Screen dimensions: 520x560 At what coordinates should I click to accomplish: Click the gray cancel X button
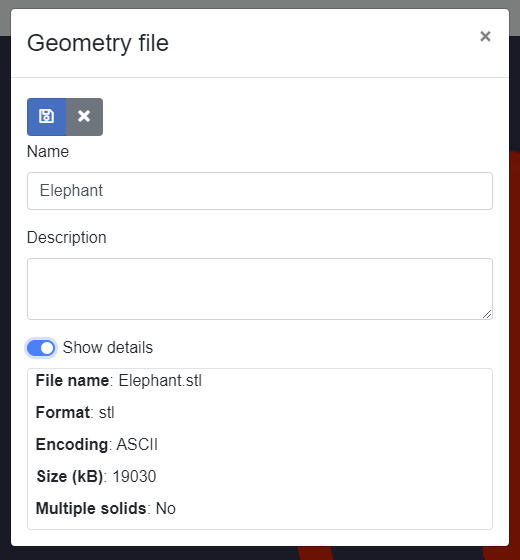pyautogui.click(x=84, y=117)
